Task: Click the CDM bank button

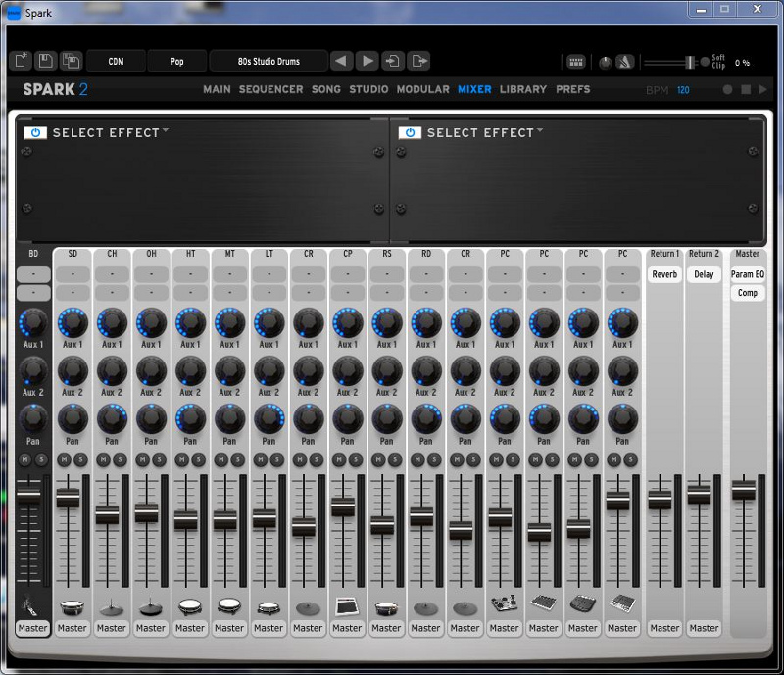Action: (x=116, y=61)
